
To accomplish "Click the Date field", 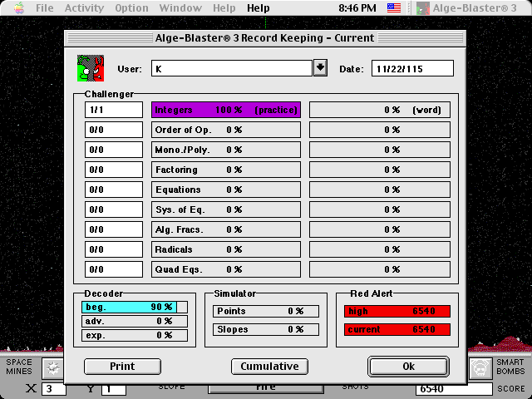I will click(412, 69).
